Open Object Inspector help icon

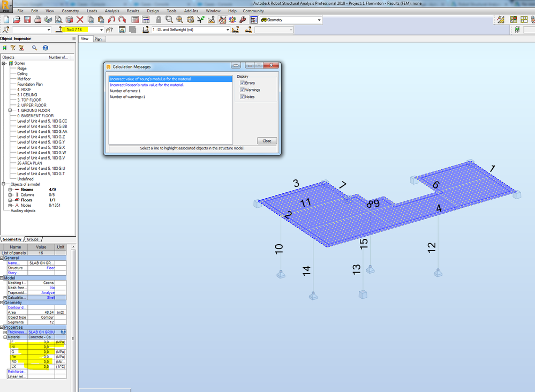pos(46,48)
